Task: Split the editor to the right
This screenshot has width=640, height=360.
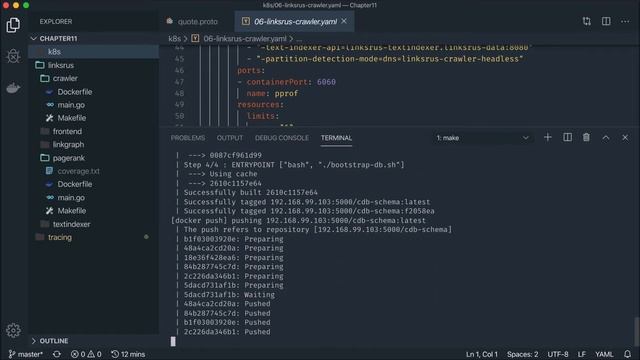Action: (606, 21)
